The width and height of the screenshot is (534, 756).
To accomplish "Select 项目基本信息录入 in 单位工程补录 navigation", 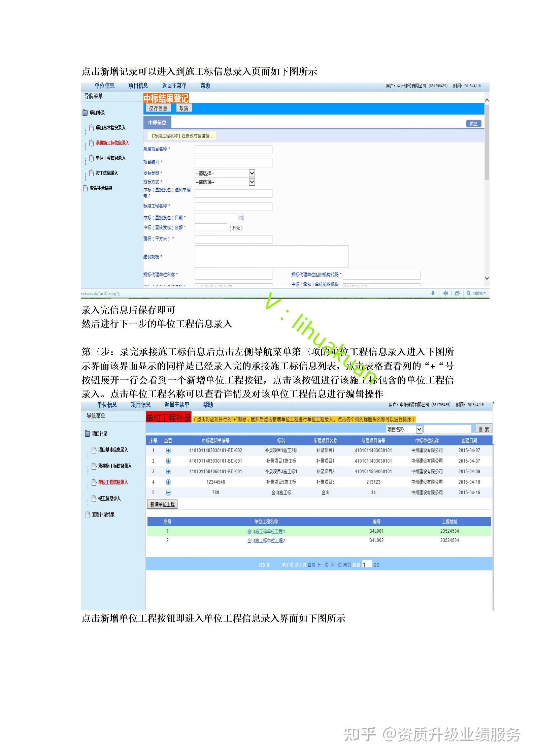I will 113,450.
